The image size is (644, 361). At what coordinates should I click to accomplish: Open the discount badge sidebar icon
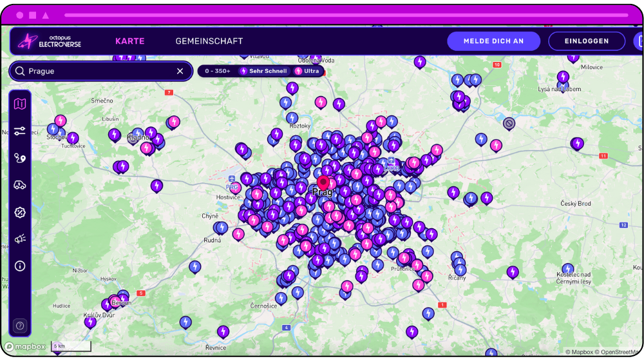click(x=20, y=212)
